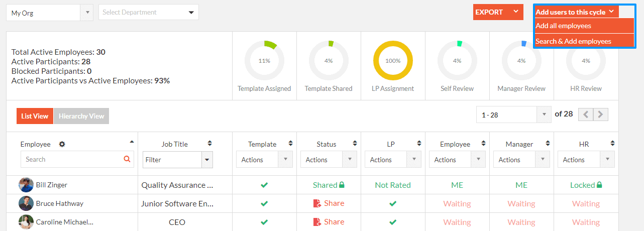Go to next page arrow

[x=601, y=114]
